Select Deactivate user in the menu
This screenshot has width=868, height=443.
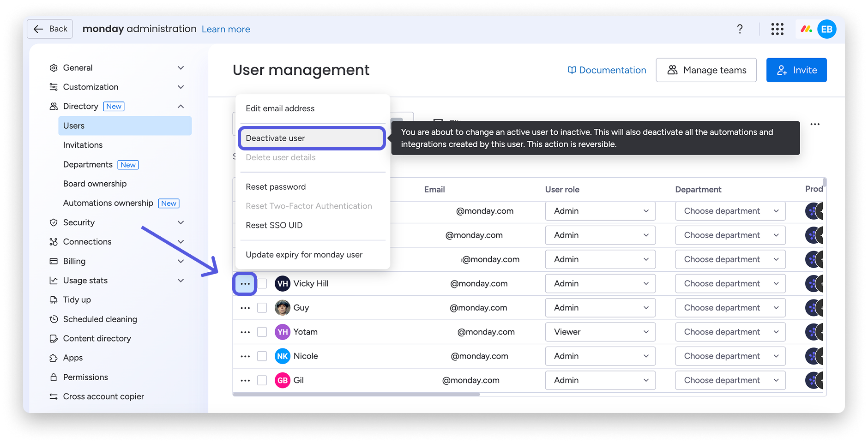[312, 138]
